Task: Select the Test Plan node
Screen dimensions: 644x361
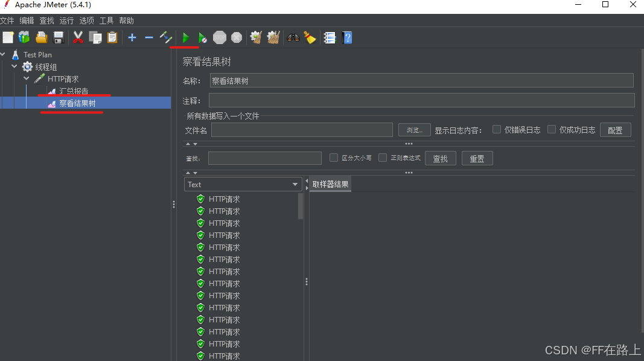Action: pos(37,54)
